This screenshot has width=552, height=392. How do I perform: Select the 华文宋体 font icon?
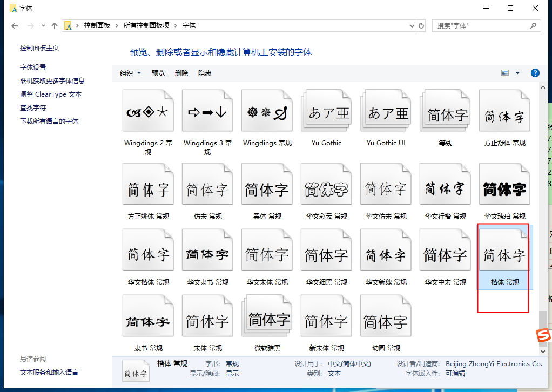pos(267,250)
